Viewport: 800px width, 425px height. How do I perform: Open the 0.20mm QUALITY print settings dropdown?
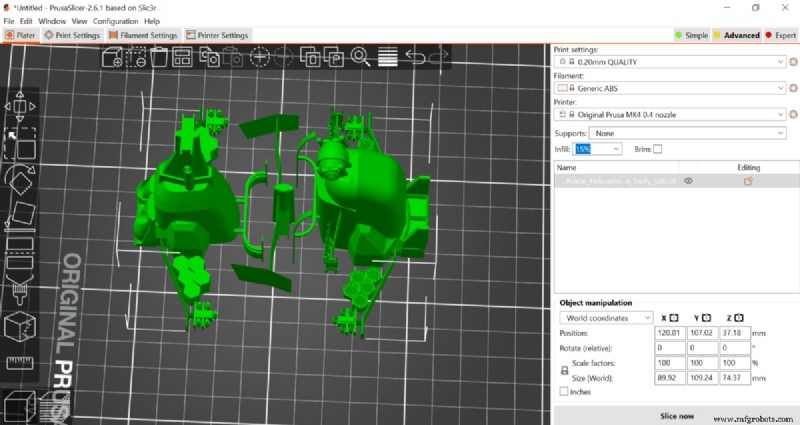670,62
